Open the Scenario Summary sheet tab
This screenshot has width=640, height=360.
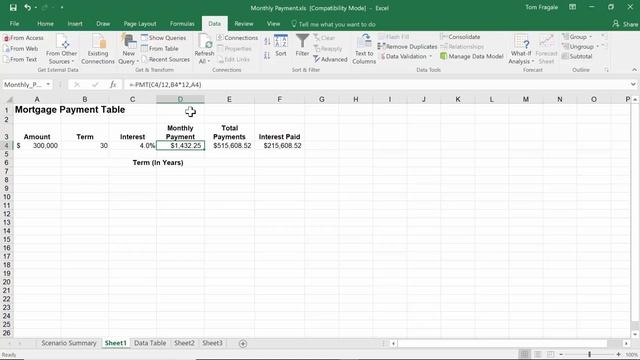(x=69, y=343)
